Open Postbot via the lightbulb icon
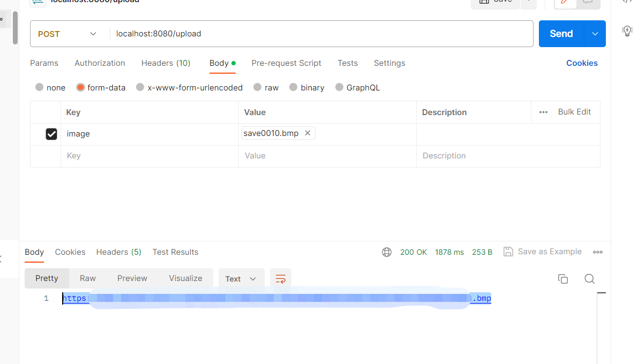The height and width of the screenshot is (364, 638). 627,31
